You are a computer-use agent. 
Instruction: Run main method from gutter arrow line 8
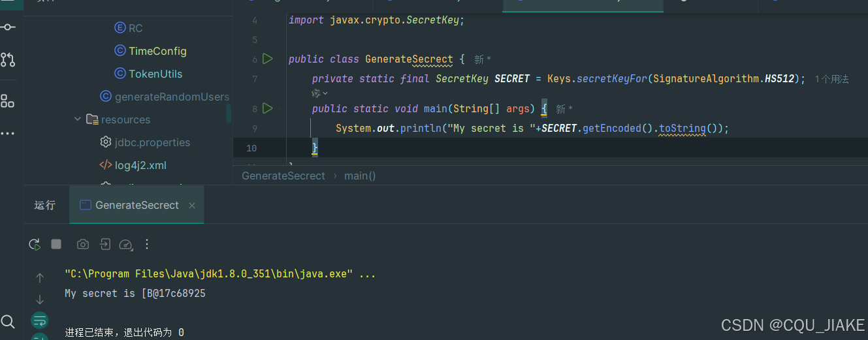pyautogui.click(x=267, y=108)
